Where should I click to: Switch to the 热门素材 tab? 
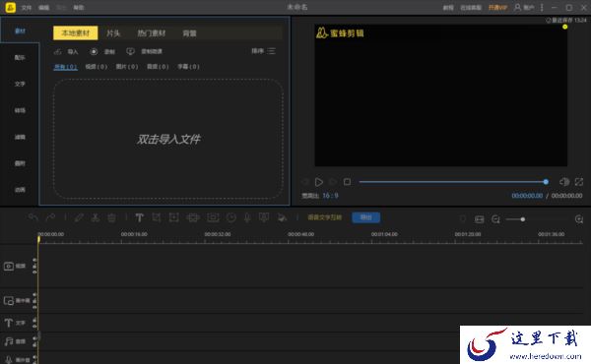point(152,33)
